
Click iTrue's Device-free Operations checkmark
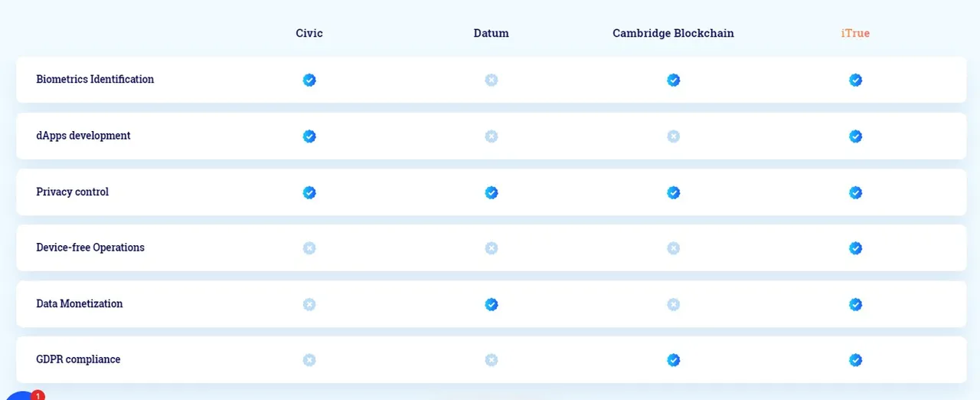pyautogui.click(x=856, y=248)
